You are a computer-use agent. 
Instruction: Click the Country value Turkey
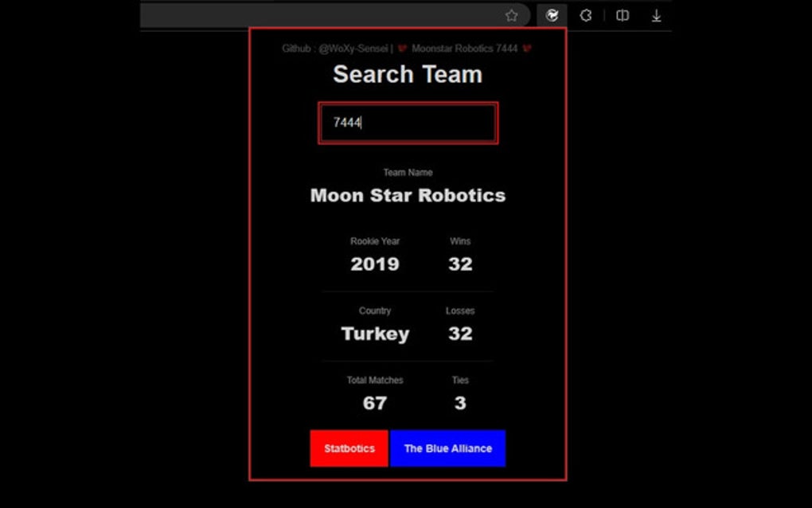click(374, 334)
